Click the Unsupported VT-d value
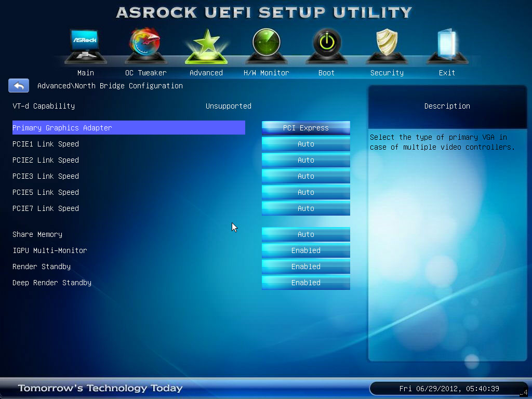This screenshot has height=399, width=532. [229, 106]
